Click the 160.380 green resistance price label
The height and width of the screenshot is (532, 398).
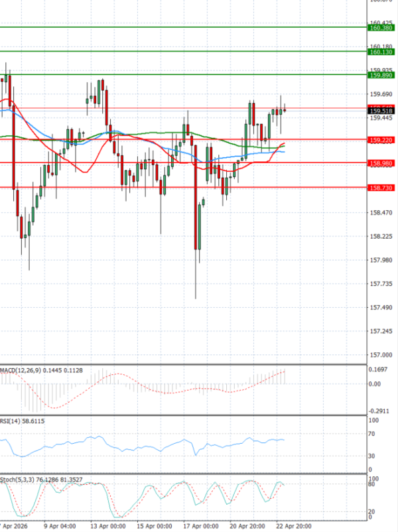tap(382, 28)
